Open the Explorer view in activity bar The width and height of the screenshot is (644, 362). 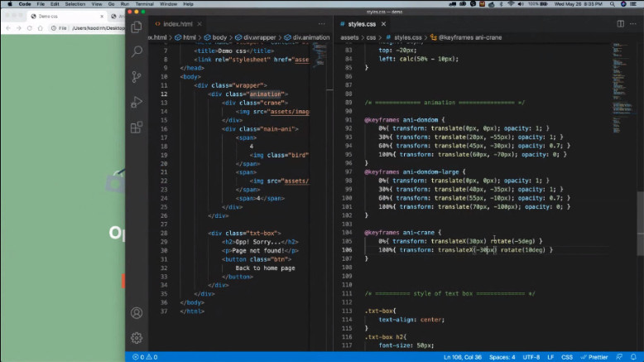(137, 27)
